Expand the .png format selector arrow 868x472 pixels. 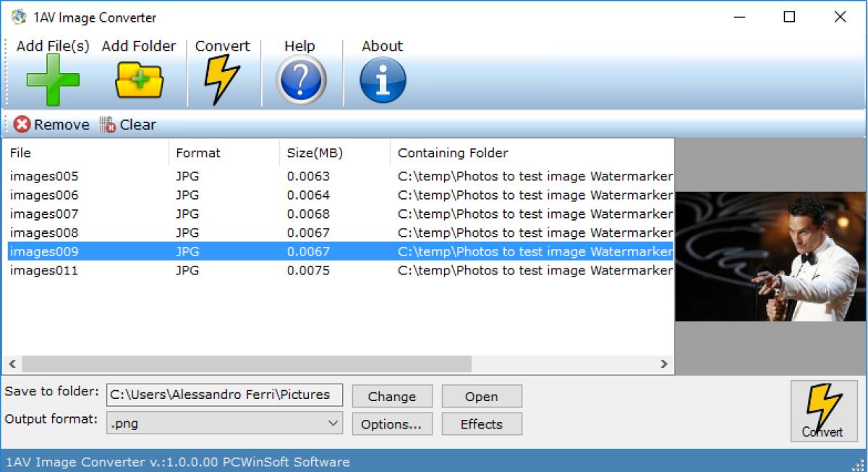(334, 423)
